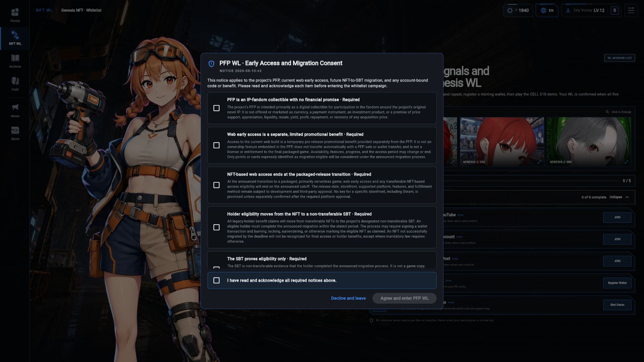
Task: Open the Store from the sidebar
Action: 15,134
